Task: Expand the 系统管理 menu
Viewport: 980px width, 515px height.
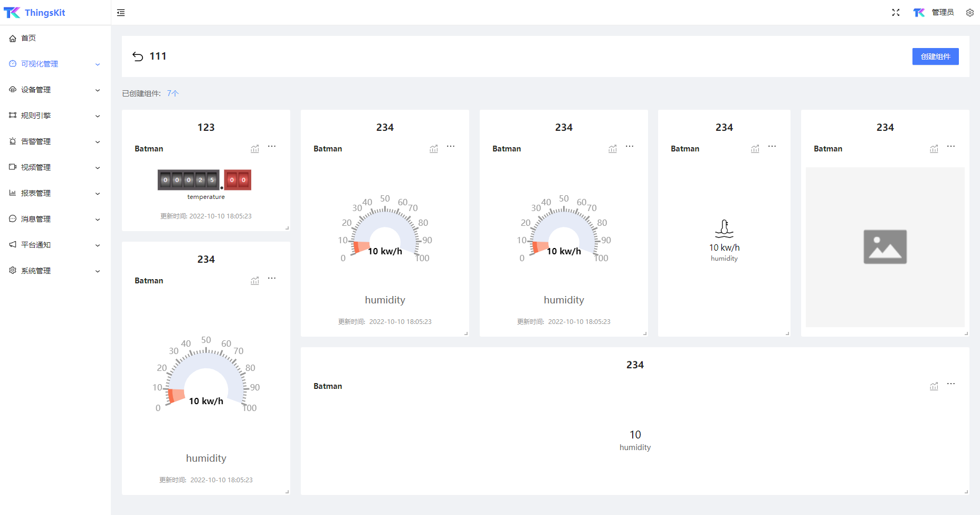Action: (x=55, y=271)
